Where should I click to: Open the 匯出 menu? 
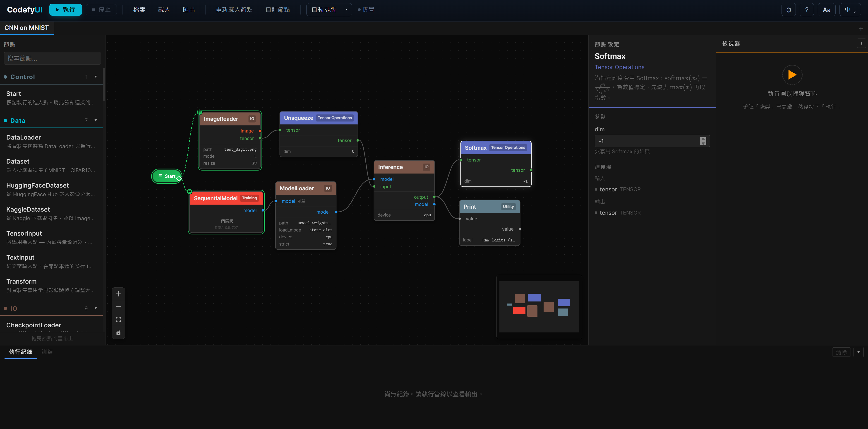coord(189,10)
